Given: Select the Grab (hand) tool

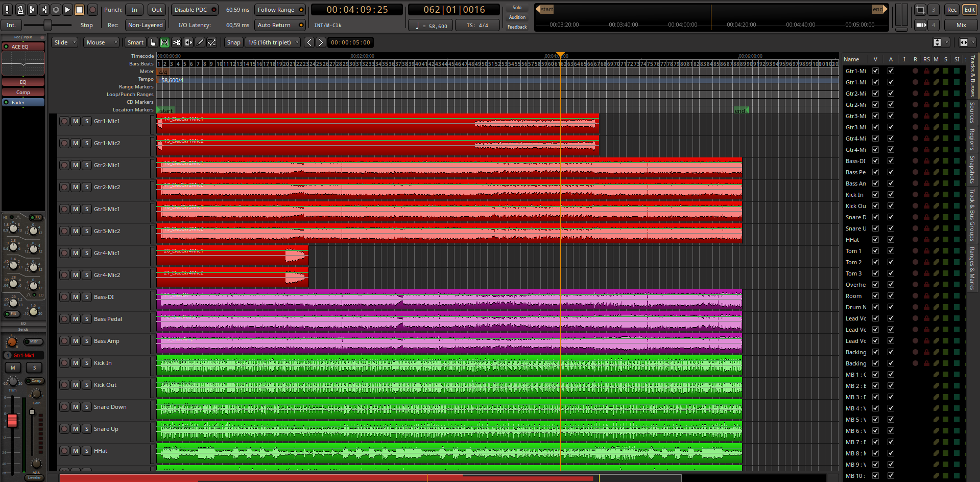Looking at the screenshot, I should 153,42.
